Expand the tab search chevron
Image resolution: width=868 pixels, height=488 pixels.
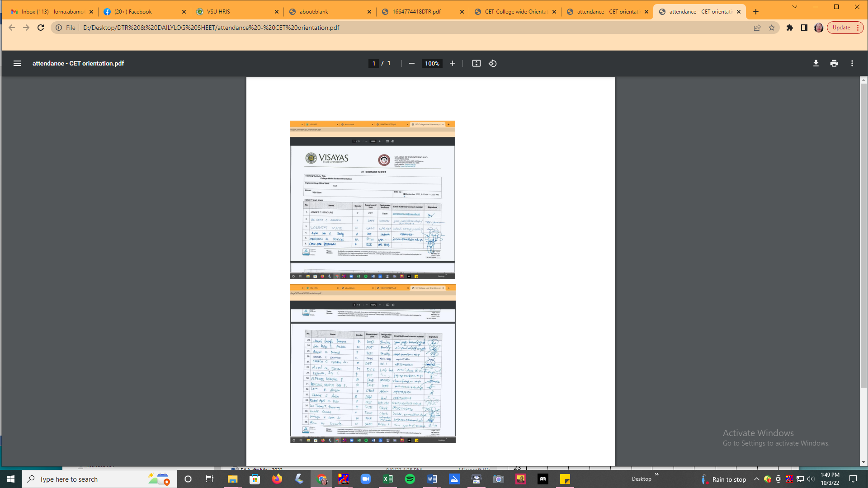tap(794, 7)
